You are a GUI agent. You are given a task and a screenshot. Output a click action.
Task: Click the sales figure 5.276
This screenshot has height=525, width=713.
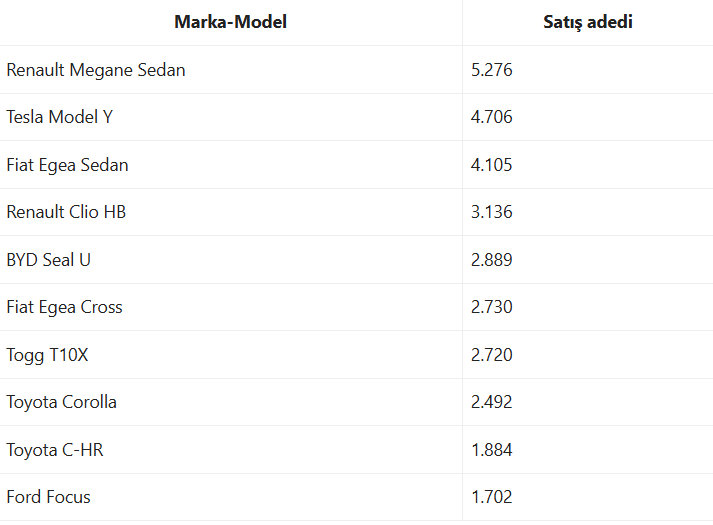pyautogui.click(x=492, y=70)
